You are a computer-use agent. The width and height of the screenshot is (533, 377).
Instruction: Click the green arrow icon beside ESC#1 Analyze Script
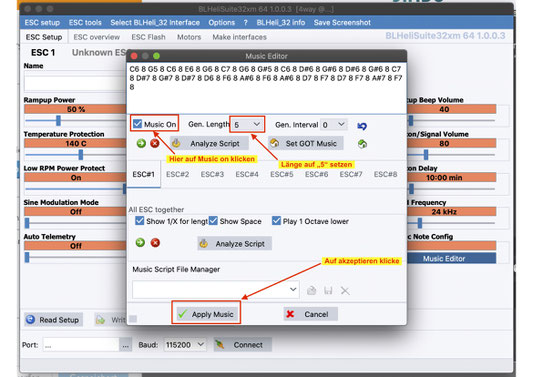(141, 143)
